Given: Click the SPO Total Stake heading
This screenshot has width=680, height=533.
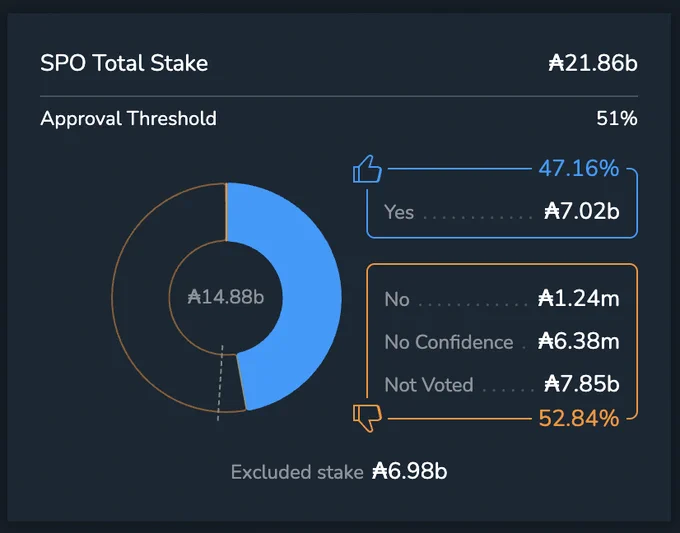Looking at the screenshot, I should [x=124, y=63].
